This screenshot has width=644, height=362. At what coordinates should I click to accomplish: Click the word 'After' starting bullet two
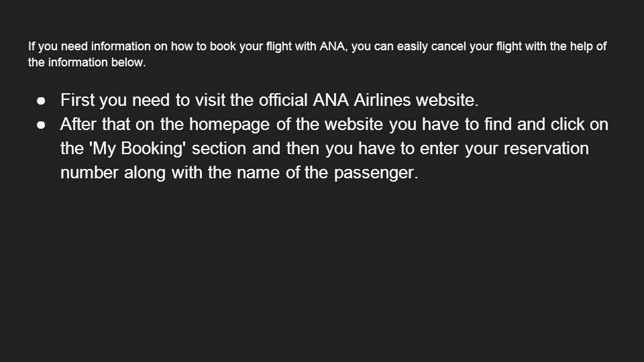click(x=78, y=125)
